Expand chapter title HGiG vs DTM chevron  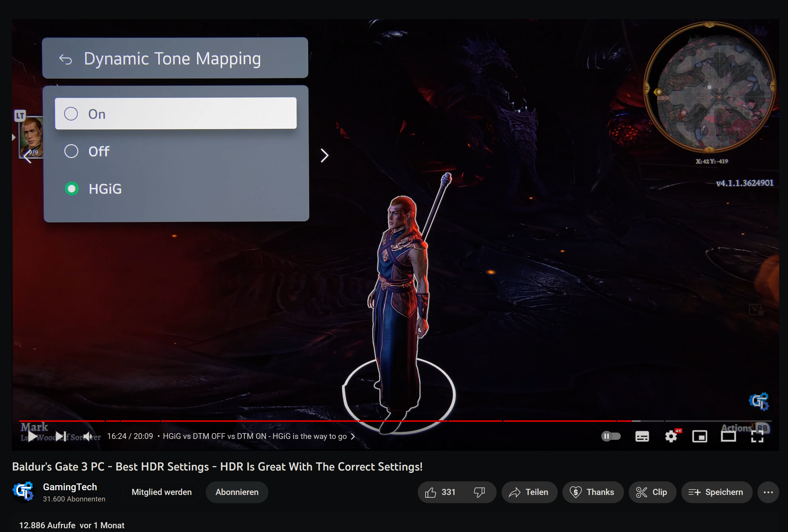point(353,437)
